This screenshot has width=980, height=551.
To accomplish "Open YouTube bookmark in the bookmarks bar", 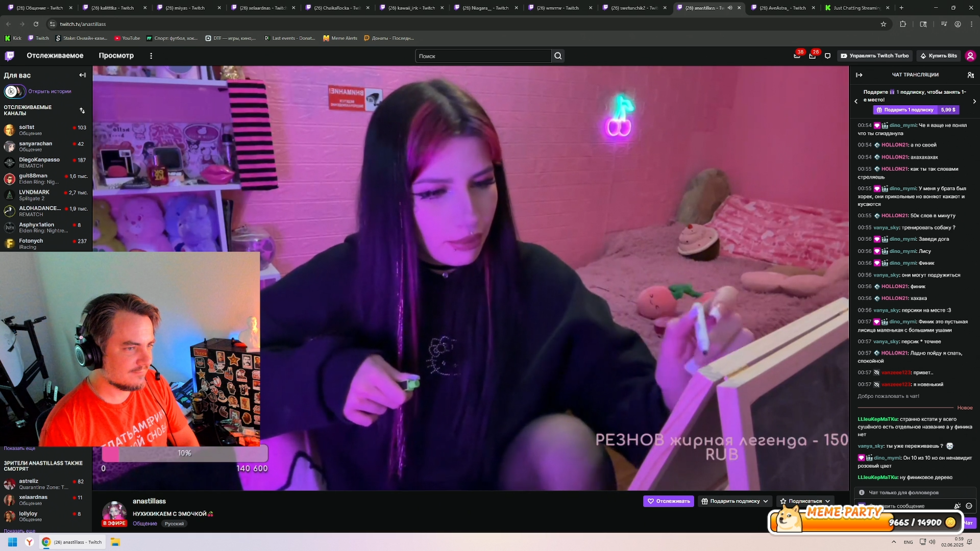I will click(127, 38).
